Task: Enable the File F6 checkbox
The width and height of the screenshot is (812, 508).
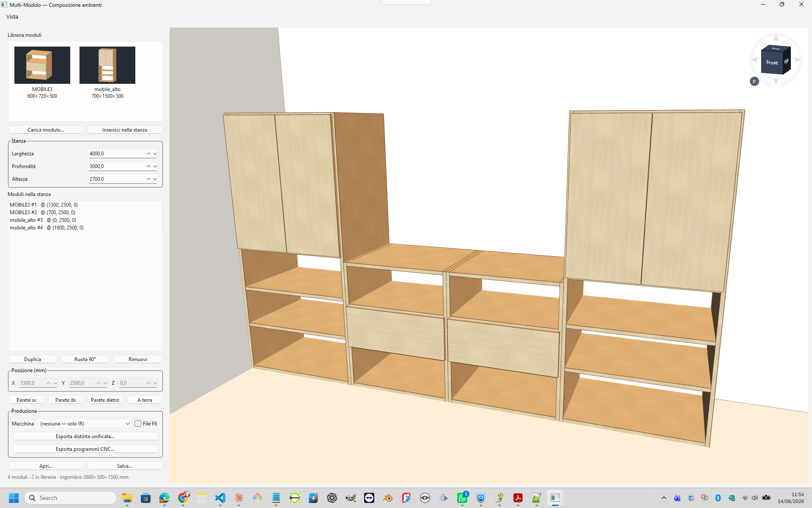Action: [138, 424]
